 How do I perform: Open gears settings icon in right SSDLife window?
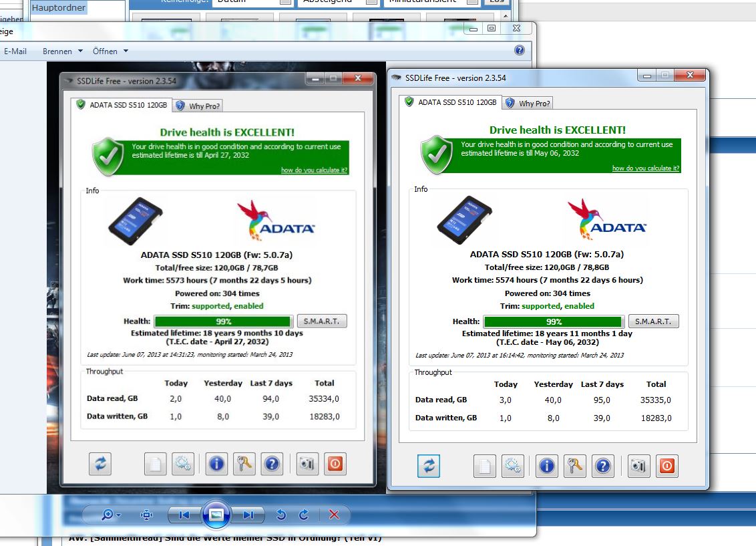pos(512,466)
